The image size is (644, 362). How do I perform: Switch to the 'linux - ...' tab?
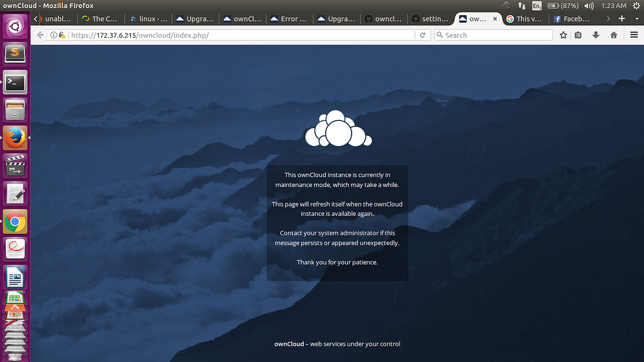tap(148, 18)
